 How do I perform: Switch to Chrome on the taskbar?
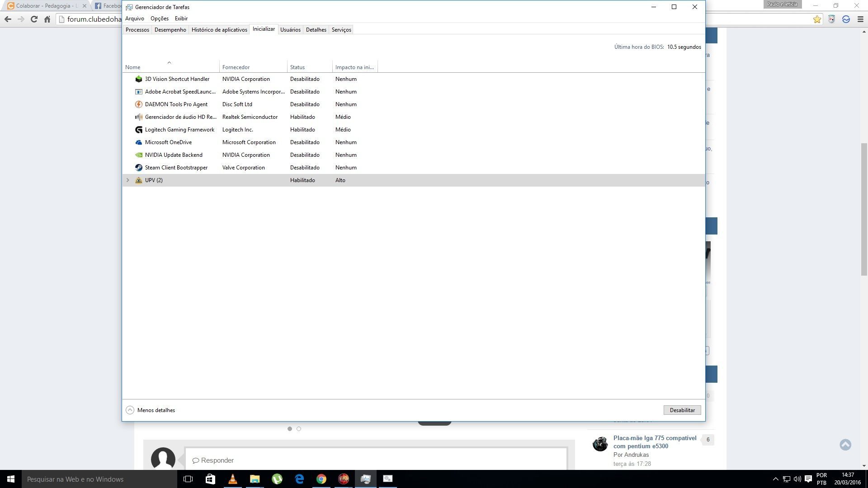point(321,479)
